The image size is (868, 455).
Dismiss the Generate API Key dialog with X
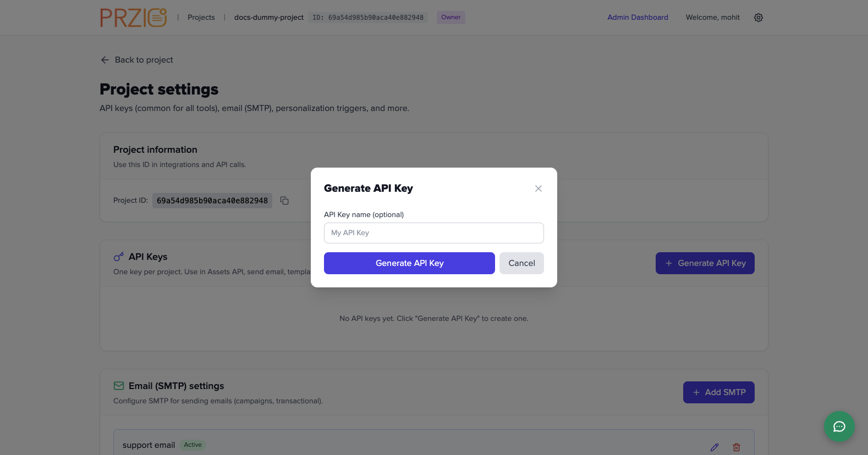click(x=538, y=188)
